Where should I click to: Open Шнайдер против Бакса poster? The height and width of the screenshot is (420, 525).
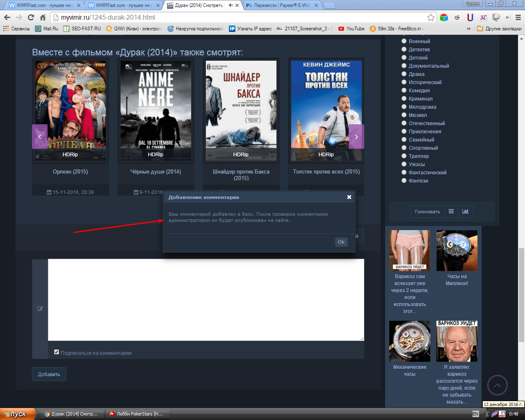241,110
